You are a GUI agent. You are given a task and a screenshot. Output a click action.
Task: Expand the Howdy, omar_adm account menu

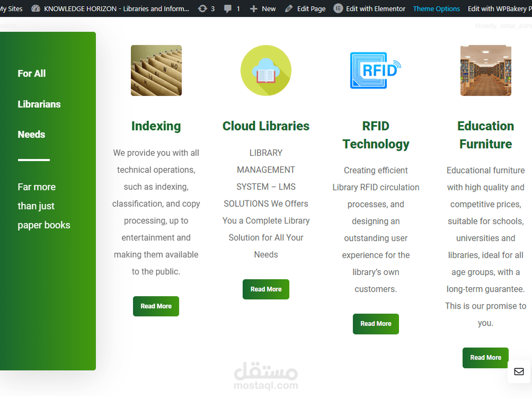[503, 25]
